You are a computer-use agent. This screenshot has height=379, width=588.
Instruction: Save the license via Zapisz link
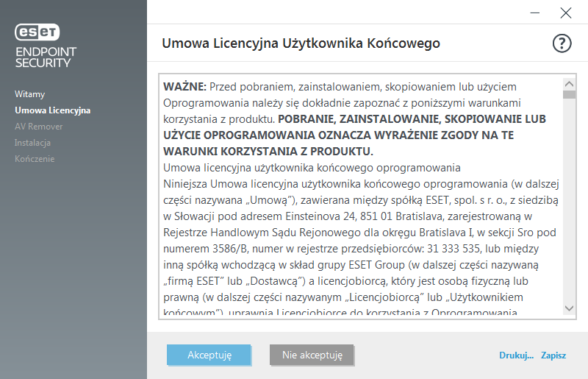pos(553,355)
